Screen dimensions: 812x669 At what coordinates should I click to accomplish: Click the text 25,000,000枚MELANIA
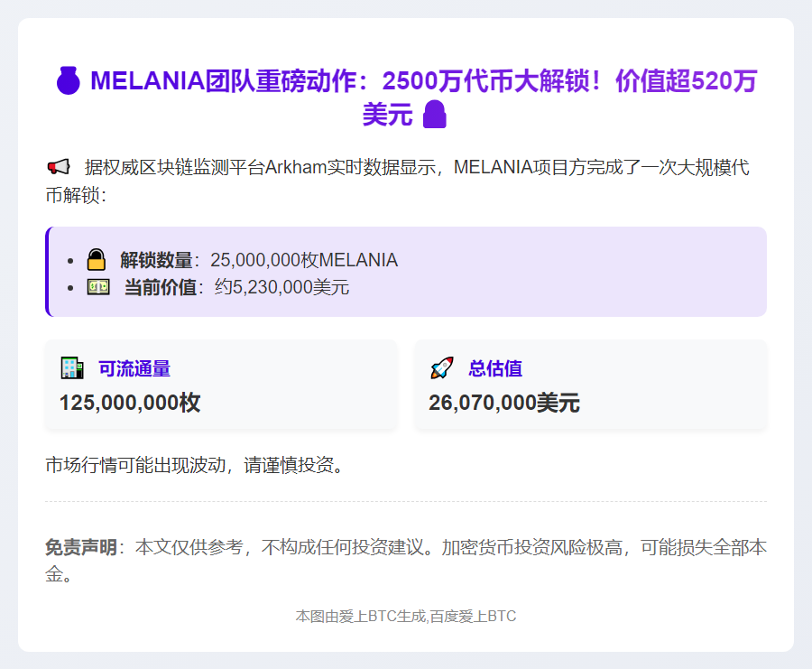[304, 260]
